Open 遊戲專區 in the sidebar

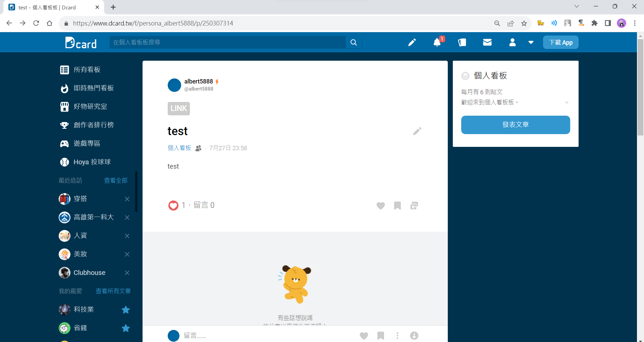(x=80, y=144)
